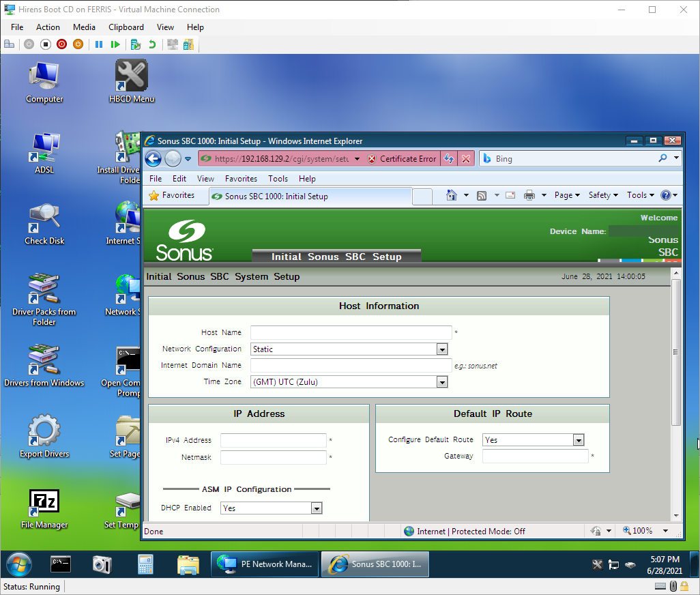Click the orange Save state icon
Viewport: 700px width, 595px height.
pyautogui.click(x=78, y=44)
